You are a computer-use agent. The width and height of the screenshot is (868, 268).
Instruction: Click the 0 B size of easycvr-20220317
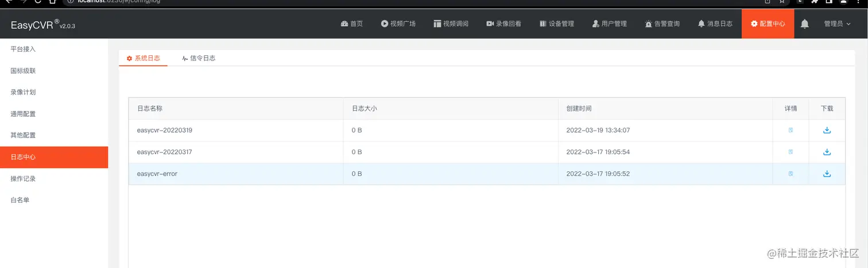[356, 152]
